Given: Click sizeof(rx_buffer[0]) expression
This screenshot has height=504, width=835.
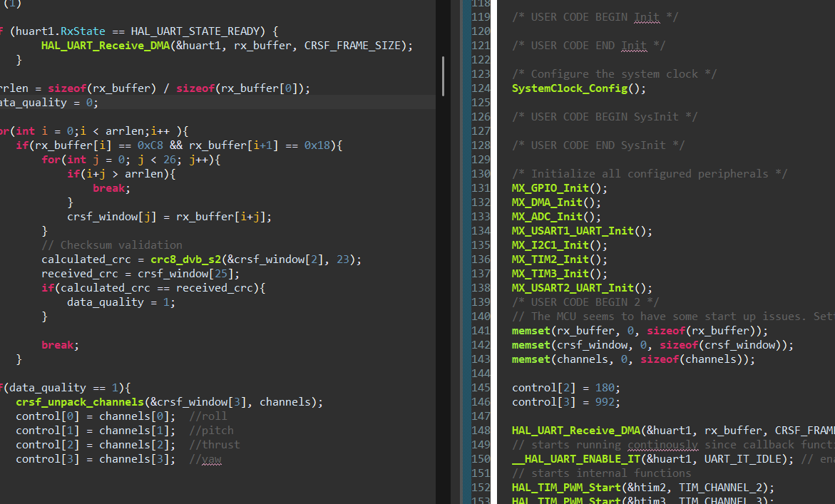Looking at the screenshot, I should tap(240, 88).
